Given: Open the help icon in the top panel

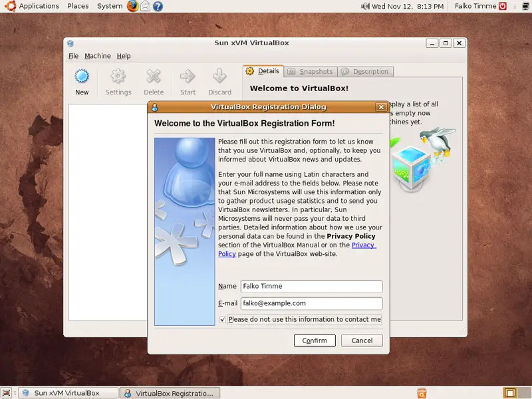Looking at the screenshot, I should coord(158,6).
